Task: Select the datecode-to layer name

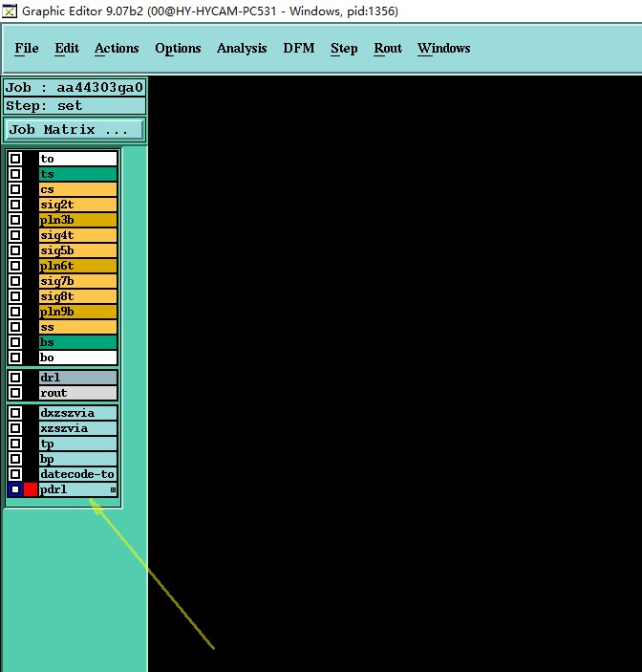Action: coord(78,474)
